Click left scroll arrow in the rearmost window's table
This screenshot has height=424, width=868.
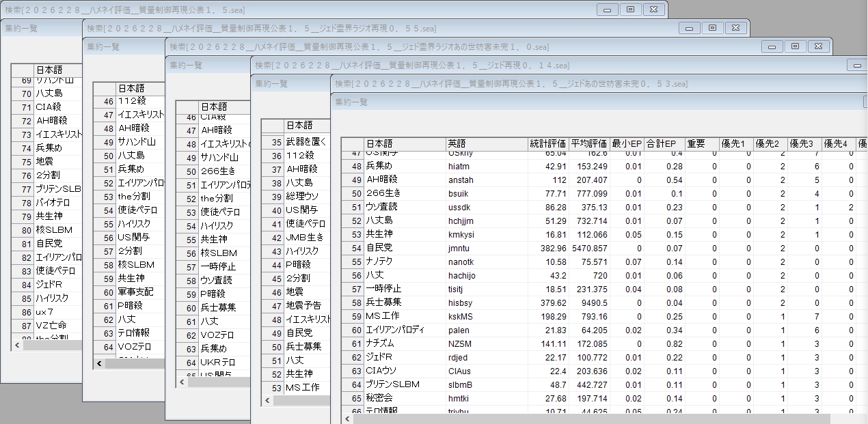[16, 345]
